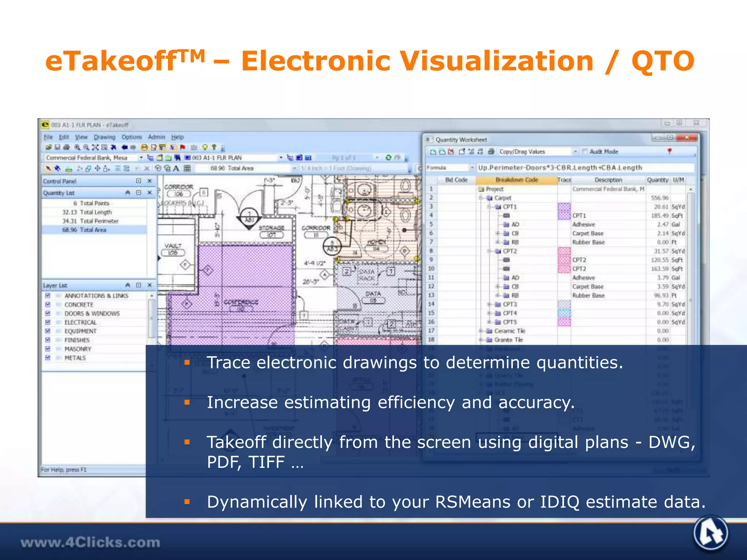Image resolution: width=747 pixels, height=560 pixels.
Task: Click the Breakdown Code column header
Action: click(516, 180)
